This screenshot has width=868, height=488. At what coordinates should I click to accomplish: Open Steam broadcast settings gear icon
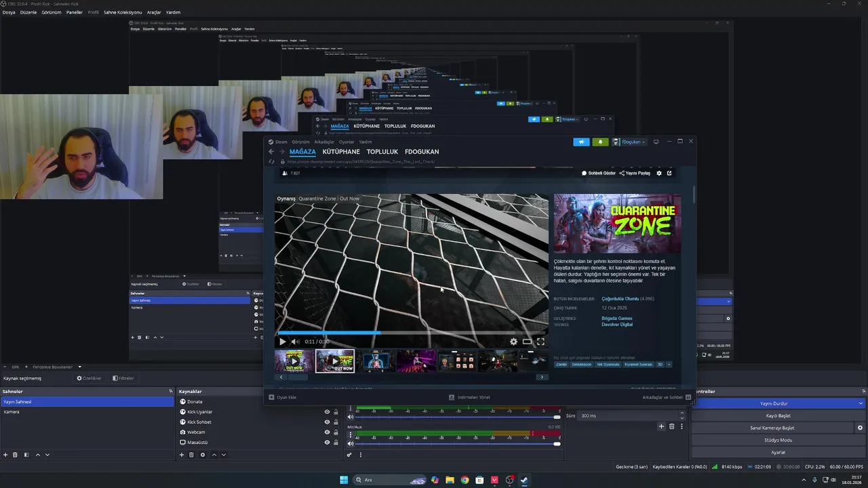659,173
